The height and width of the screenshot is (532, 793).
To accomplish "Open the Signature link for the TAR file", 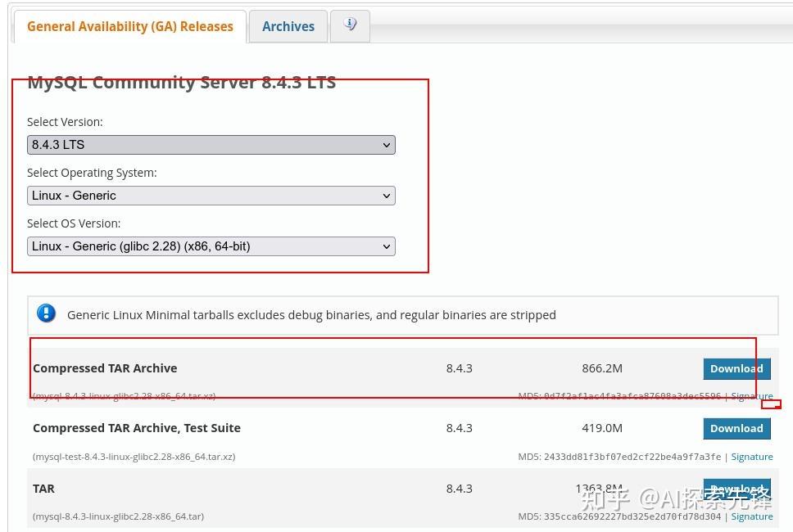I will (751, 516).
